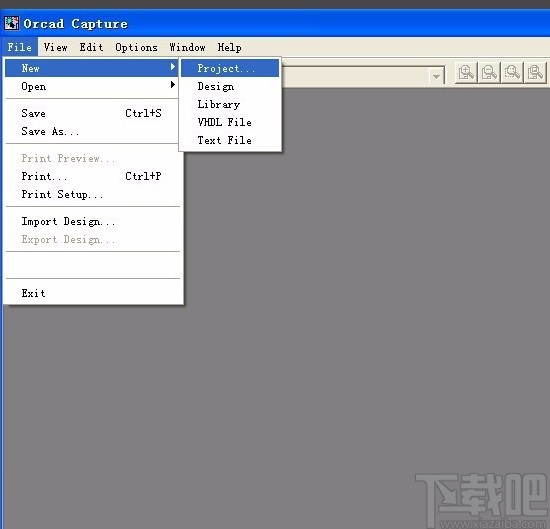This screenshot has height=529, width=550.
Task: Click the Orcad Capture title bar icon
Action: [11, 23]
